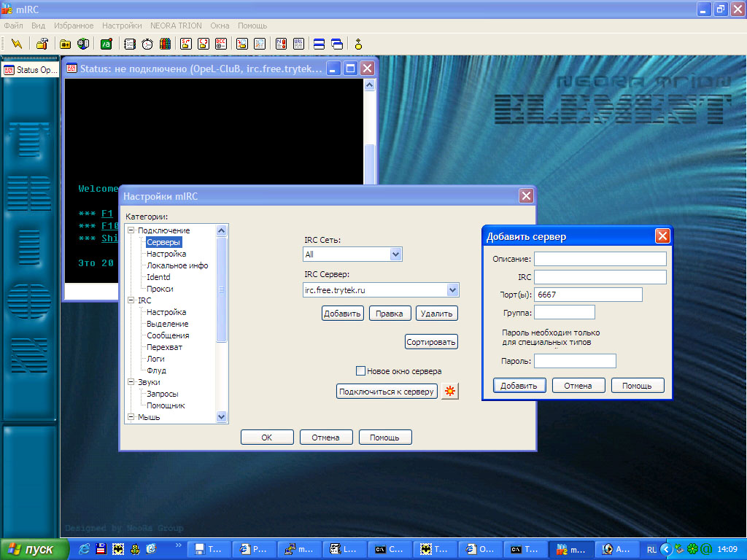Open the channels list globe icon

[x=83, y=44]
